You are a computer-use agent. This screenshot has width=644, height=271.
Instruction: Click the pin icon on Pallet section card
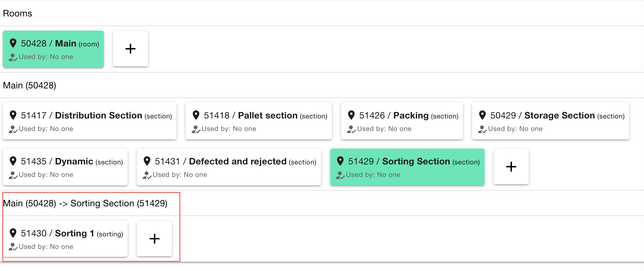click(196, 115)
